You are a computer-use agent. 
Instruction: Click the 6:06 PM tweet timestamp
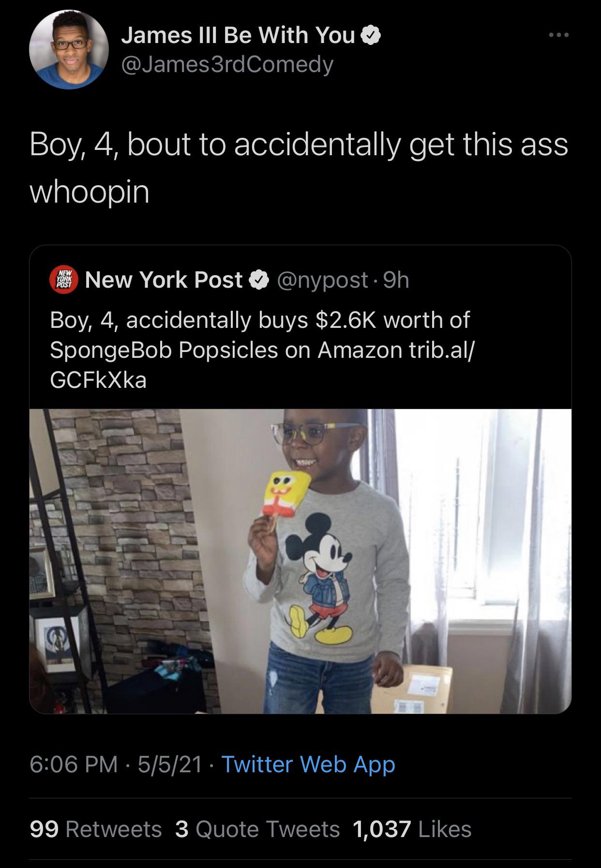click(74, 764)
